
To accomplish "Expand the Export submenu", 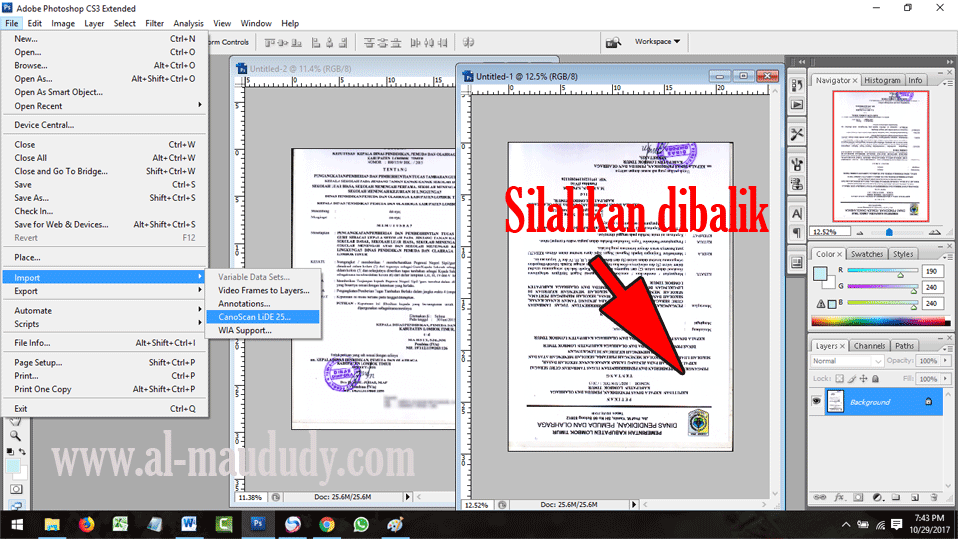I will 105,291.
